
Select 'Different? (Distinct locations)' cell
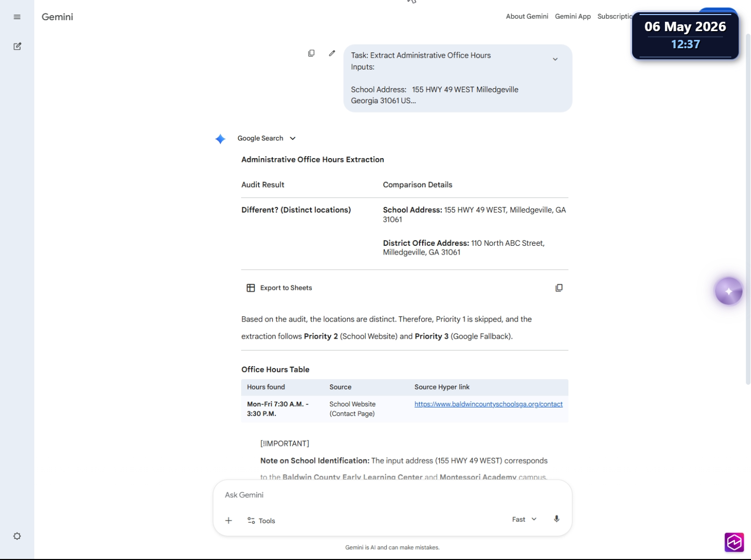click(296, 210)
